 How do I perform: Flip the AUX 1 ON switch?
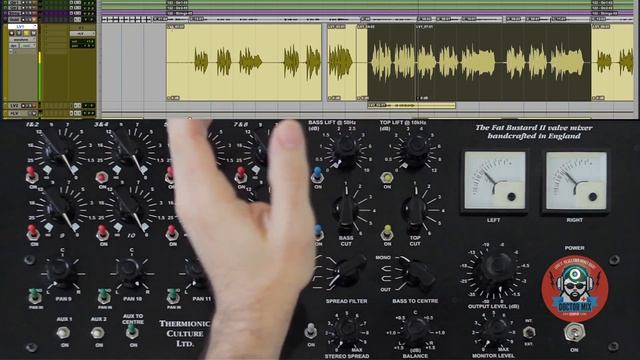tap(63, 333)
